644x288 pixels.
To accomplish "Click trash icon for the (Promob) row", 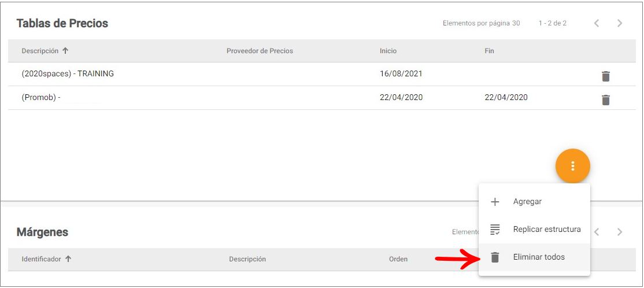I will click(x=605, y=100).
